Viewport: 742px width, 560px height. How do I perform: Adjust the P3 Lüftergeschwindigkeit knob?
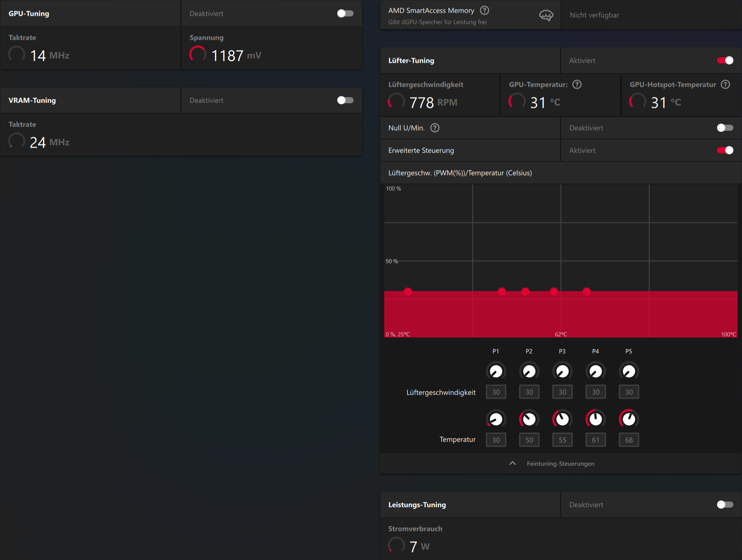tap(563, 371)
